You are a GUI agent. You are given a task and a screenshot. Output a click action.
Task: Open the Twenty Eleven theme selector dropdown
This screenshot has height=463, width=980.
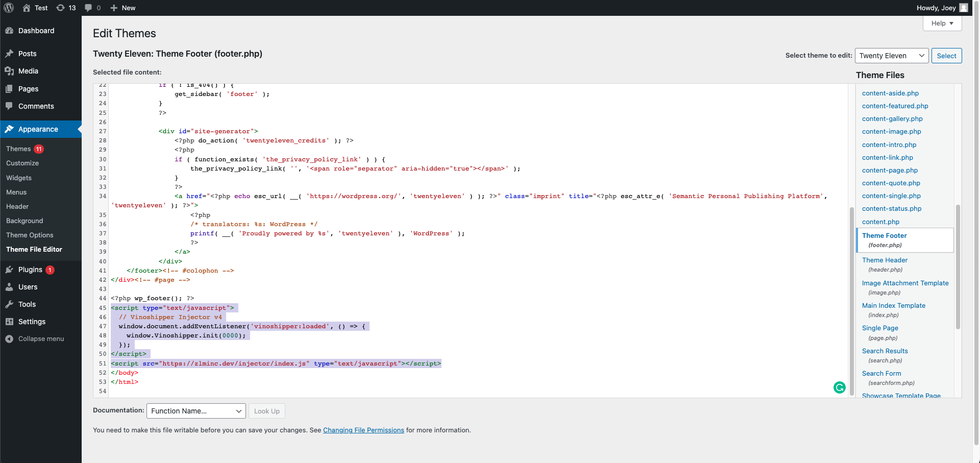[891, 56]
